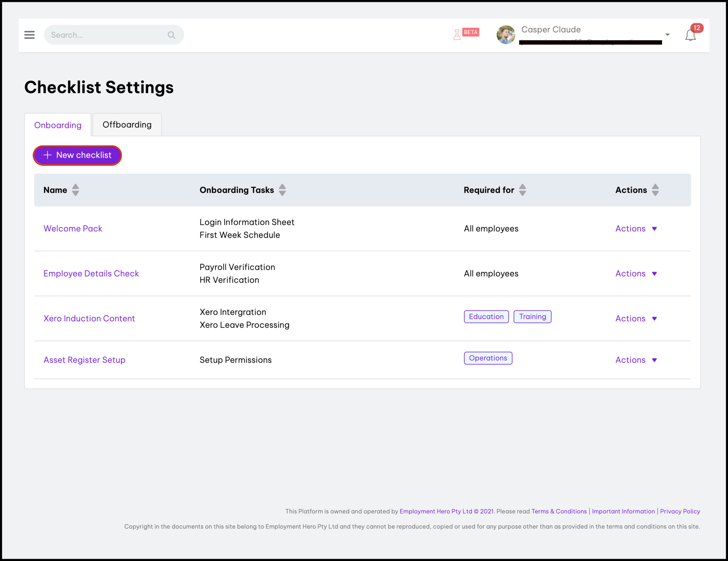Image resolution: width=728 pixels, height=561 pixels.
Task: Click the search magnifier icon
Action: pos(171,35)
